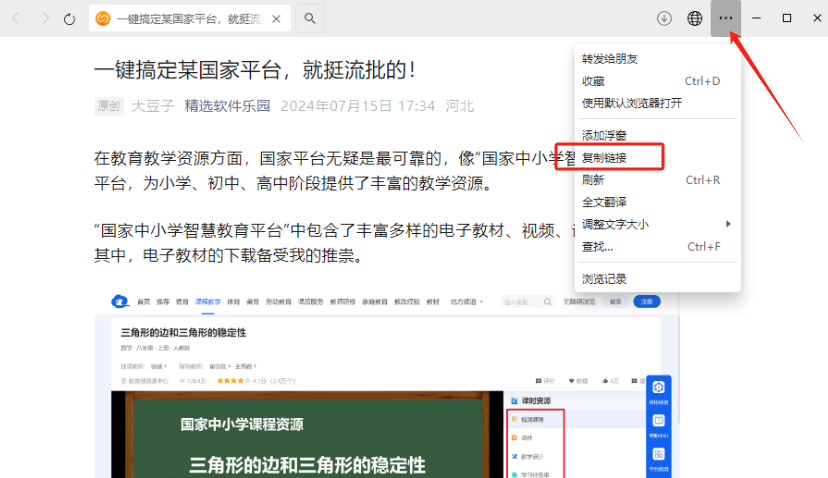Click the back navigation arrow

[x=16, y=19]
